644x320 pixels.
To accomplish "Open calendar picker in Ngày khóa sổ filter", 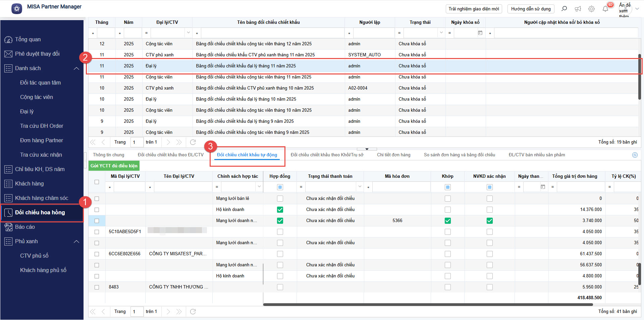I will [480, 33].
